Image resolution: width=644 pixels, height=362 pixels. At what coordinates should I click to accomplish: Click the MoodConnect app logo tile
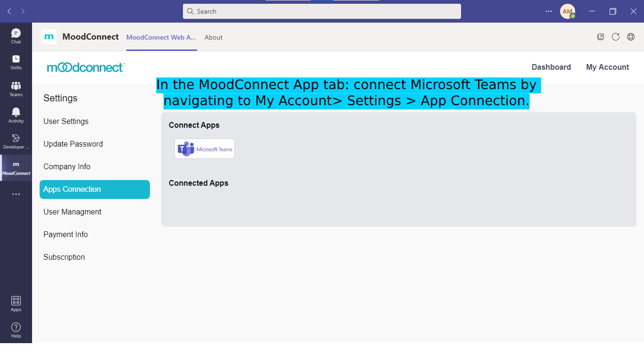[x=49, y=37]
